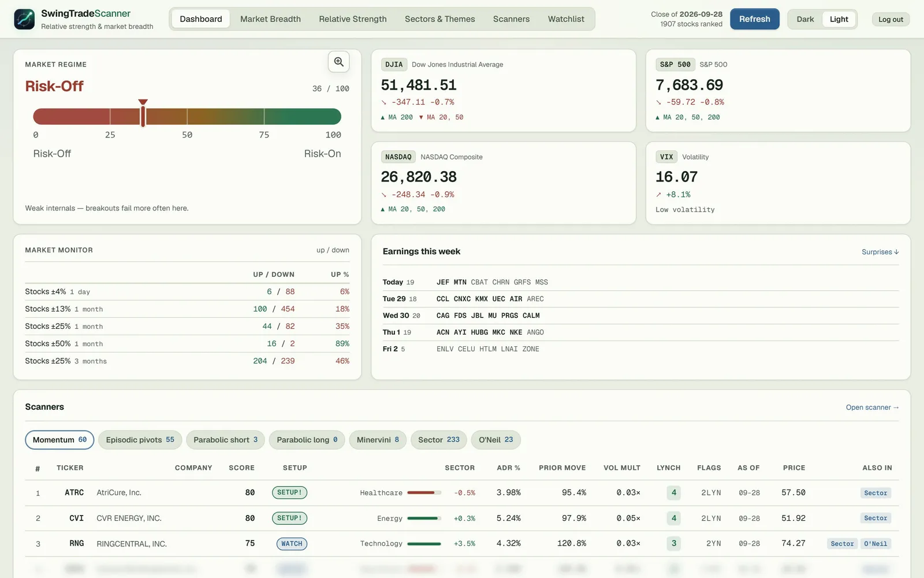The image size is (924, 578).
Task: Click the red marker on the regime gauge
Action: click(143, 112)
